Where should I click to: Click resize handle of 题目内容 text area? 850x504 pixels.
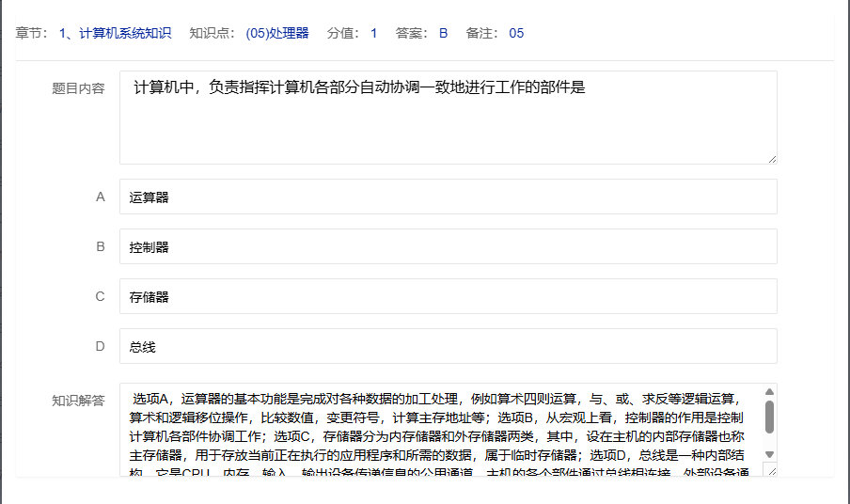(772, 159)
